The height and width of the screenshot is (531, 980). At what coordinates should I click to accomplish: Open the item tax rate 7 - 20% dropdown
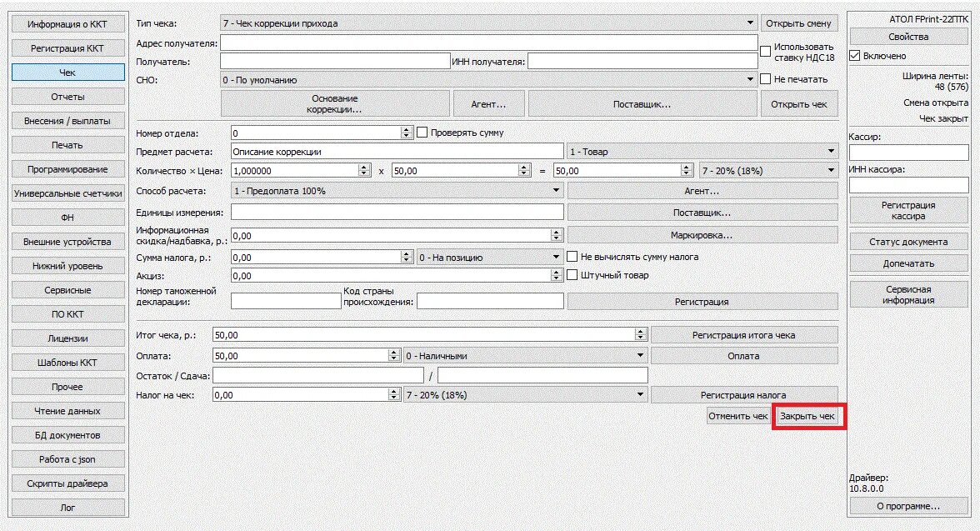click(768, 171)
